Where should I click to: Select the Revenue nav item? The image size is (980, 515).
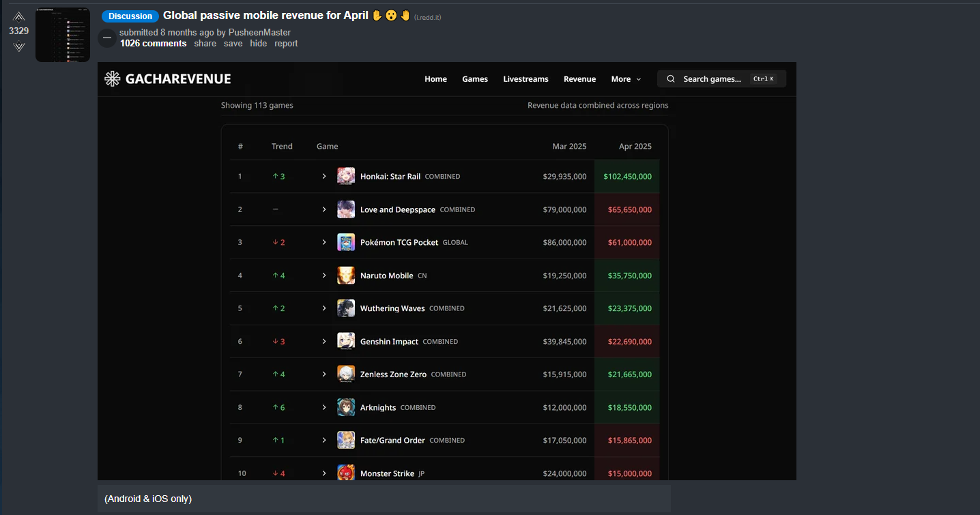[579, 79]
